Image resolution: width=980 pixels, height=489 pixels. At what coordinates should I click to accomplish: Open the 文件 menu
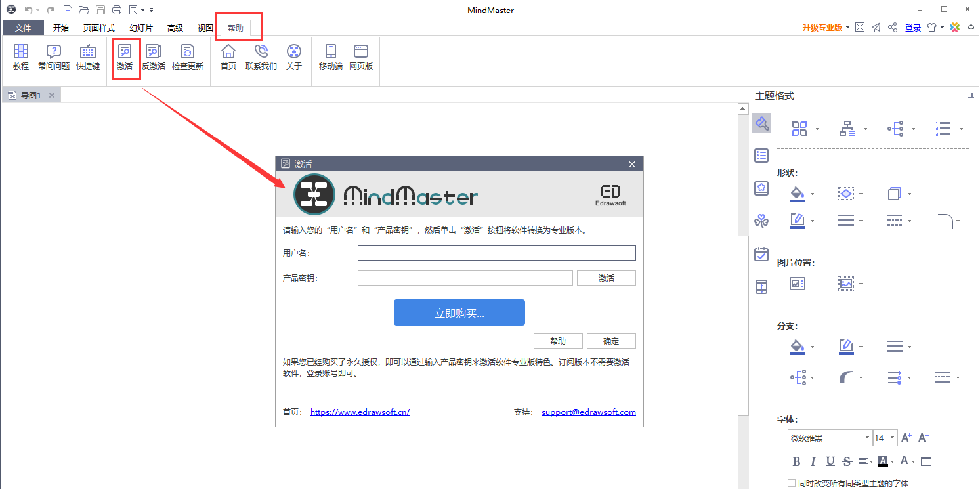point(23,28)
